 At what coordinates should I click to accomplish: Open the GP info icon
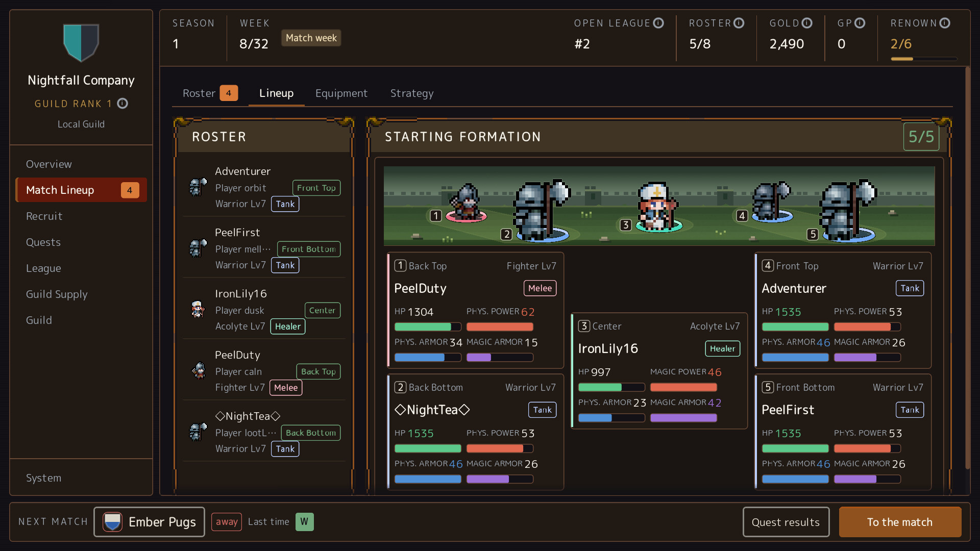pos(860,23)
